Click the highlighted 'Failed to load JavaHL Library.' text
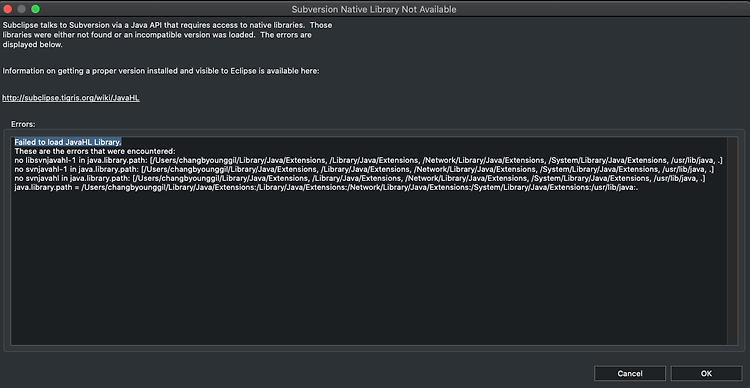The width and height of the screenshot is (750, 388). (x=68, y=142)
